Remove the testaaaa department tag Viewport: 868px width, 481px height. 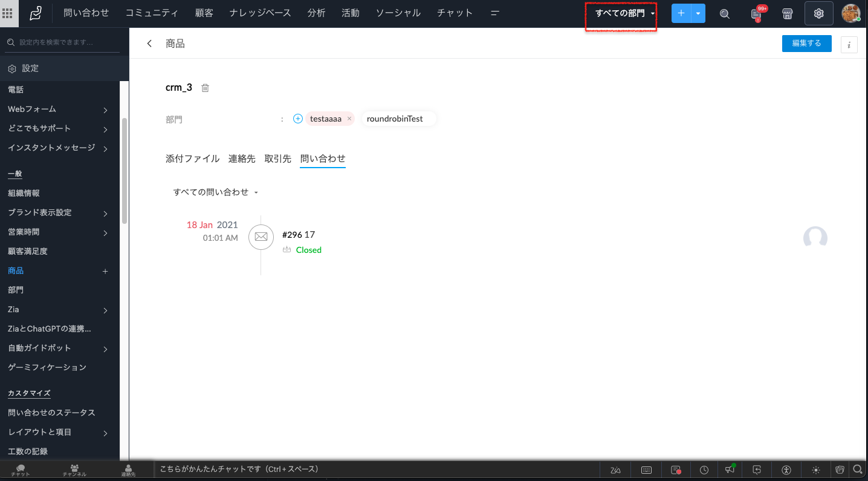349,119
